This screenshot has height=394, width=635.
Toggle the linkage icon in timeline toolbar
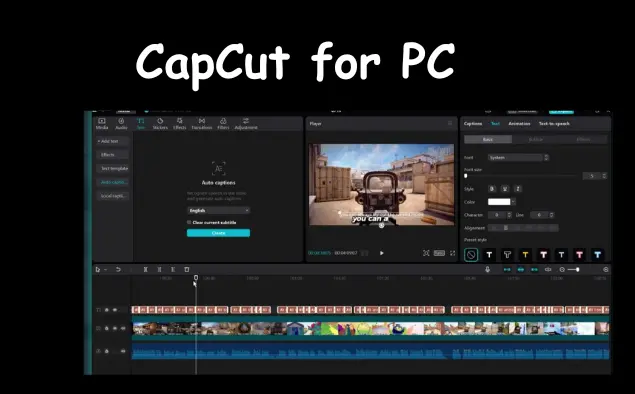[535, 269]
